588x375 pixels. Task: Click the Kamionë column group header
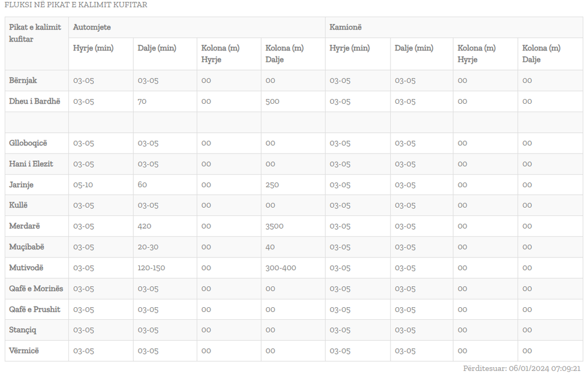[x=346, y=27]
